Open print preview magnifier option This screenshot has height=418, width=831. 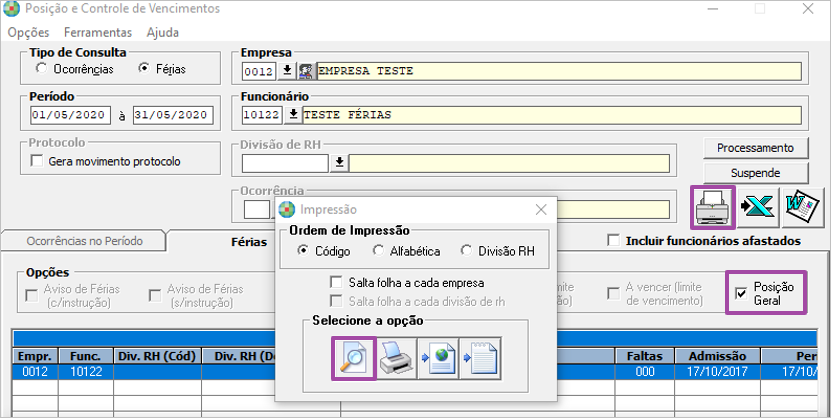353,358
